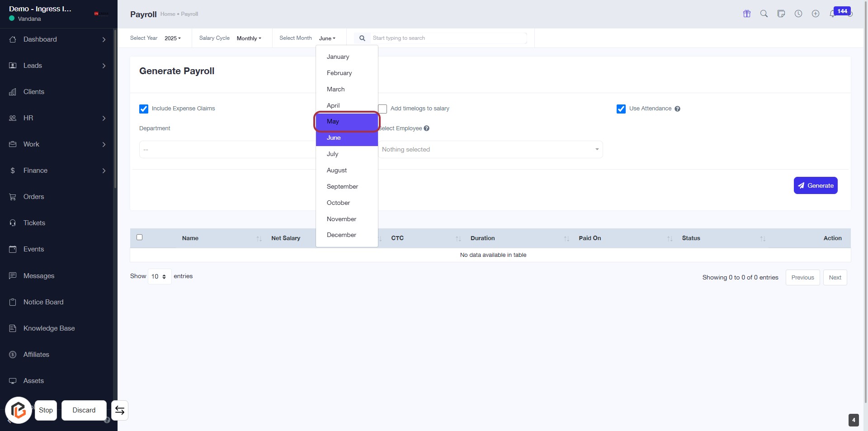This screenshot has height=431, width=868.
Task: Uncheck Include Expense Claims checkbox
Action: 144,109
